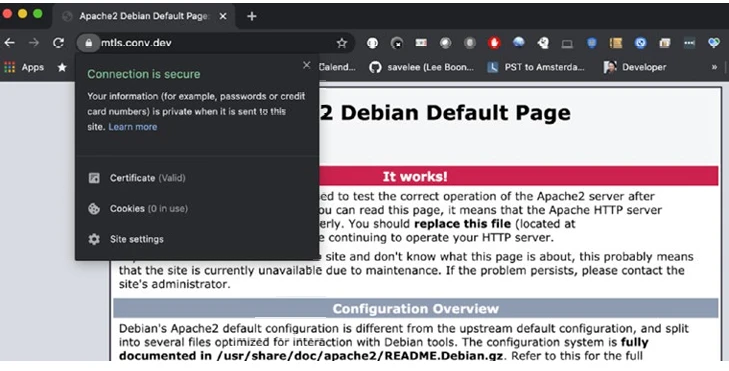This screenshot has width=729, height=371.
Task: Go back to the previous page
Action: tap(9, 43)
